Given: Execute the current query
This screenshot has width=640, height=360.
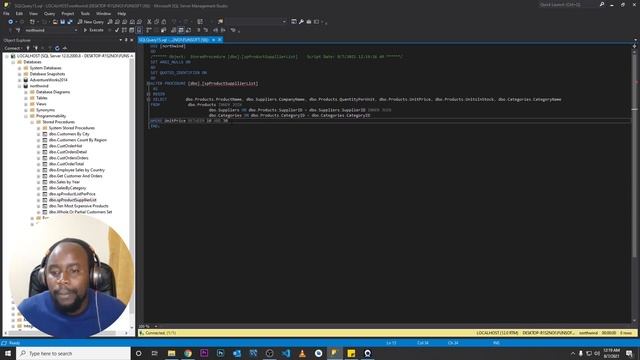Looking at the screenshot, I should tap(93, 30).
